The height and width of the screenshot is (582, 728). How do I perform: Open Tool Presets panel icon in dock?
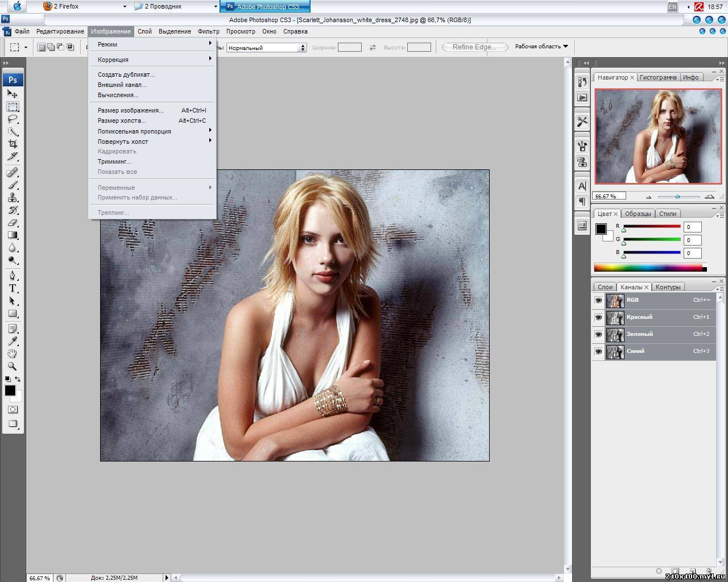(x=582, y=122)
